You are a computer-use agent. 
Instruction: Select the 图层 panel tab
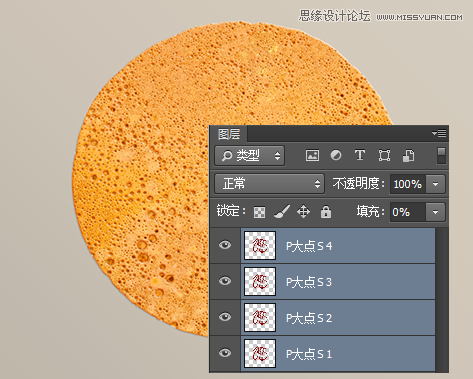(229, 134)
